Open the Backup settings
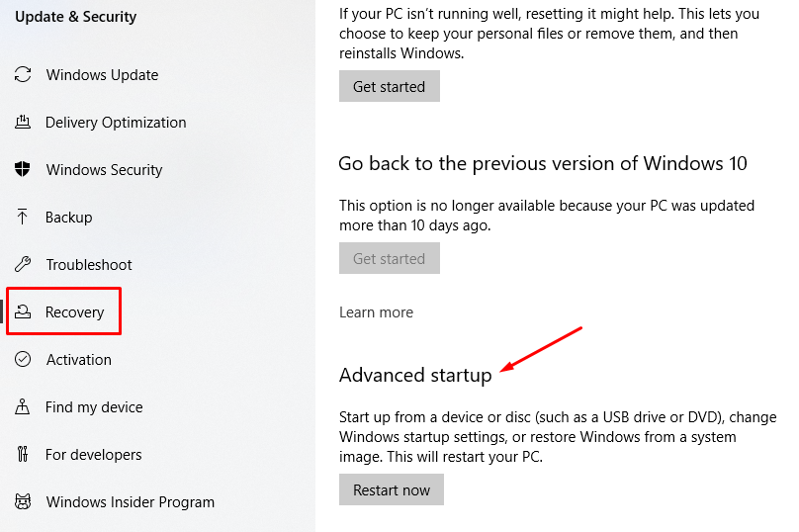Image resolution: width=799 pixels, height=532 pixels. [68, 218]
